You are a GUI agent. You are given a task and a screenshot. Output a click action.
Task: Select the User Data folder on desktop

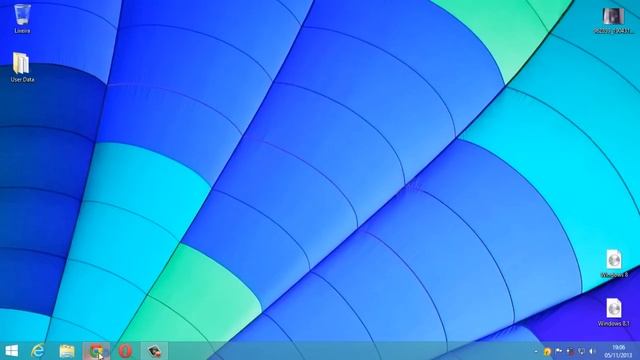pyautogui.click(x=22, y=67)
